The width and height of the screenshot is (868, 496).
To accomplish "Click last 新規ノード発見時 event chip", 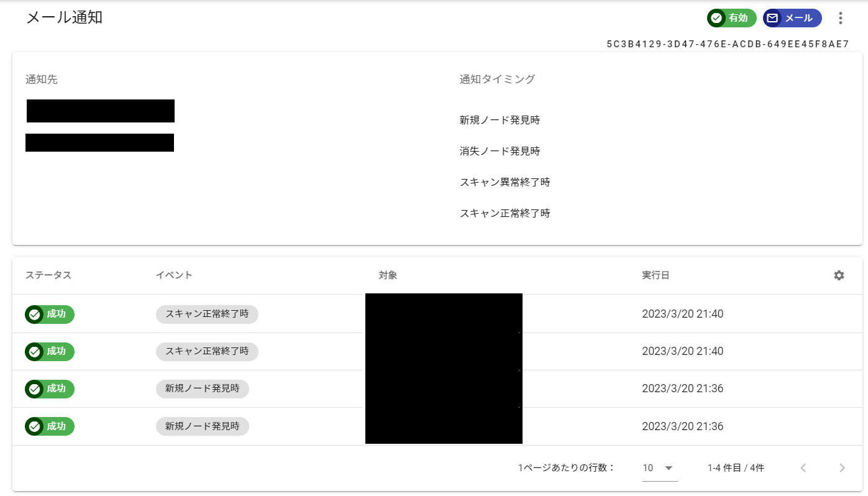I will [202, 426].
